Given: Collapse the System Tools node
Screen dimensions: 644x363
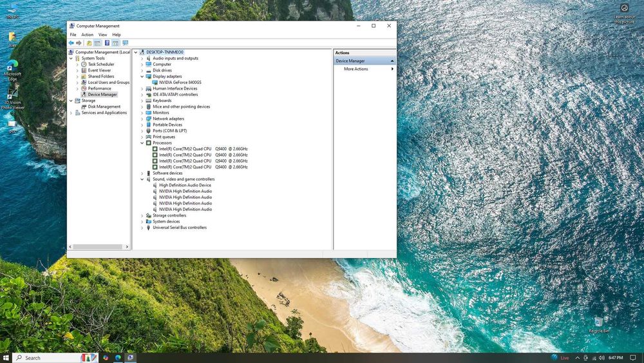Looking at the screenshot, I should pos(71,59).
